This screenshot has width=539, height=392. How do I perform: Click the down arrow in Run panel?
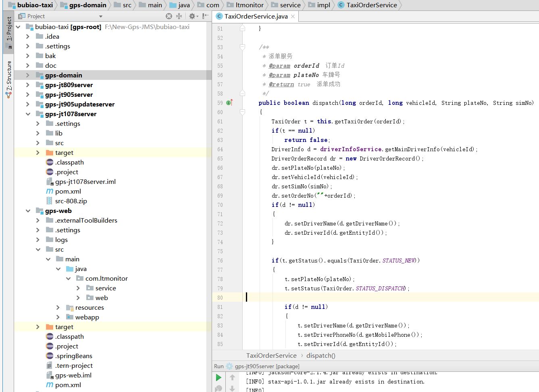tap(232, 388)
